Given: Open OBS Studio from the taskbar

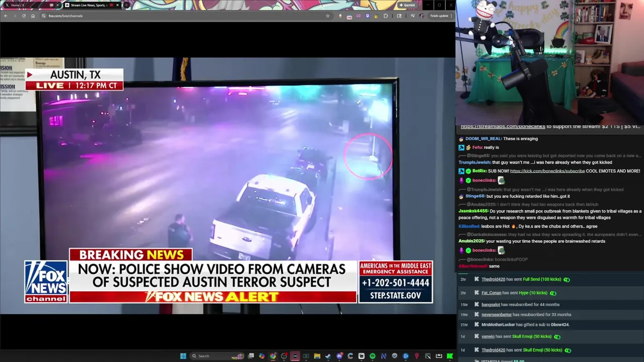Looking at the screenshot, I should click(284, 356).
